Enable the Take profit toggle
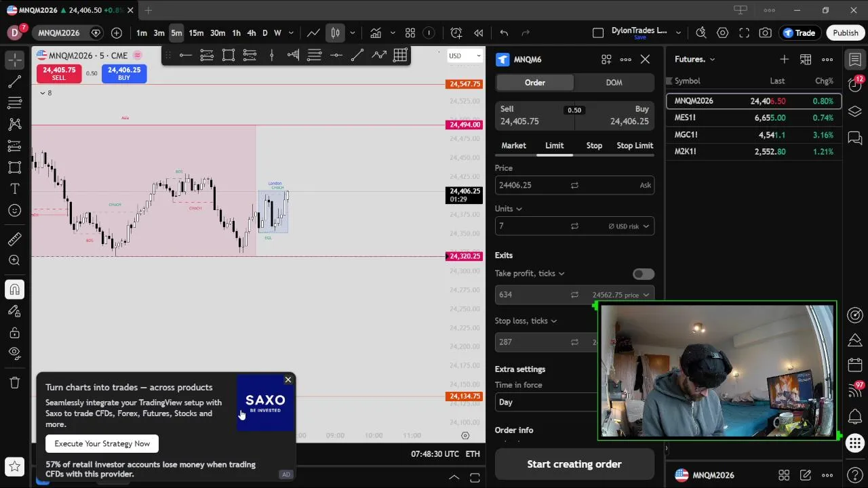Screen dimensions: 868x488 644,274
